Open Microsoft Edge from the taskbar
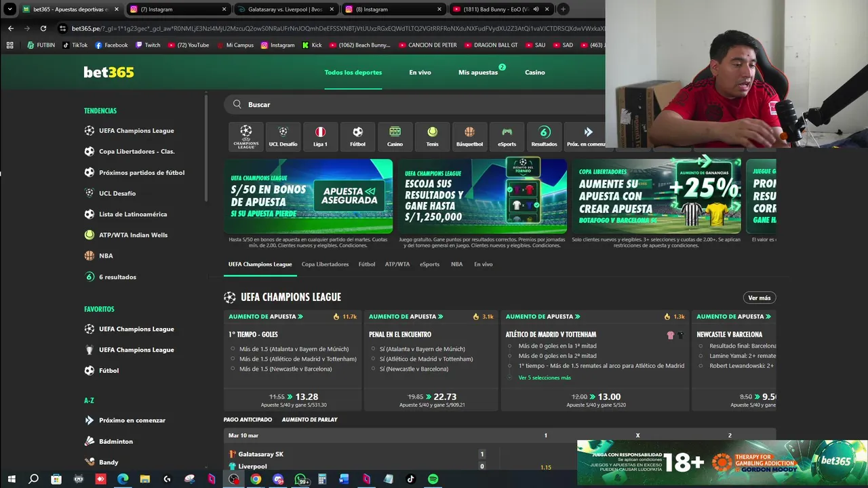Image resolution: width=868 pixels, height=488 pixels. pos(123,479)
